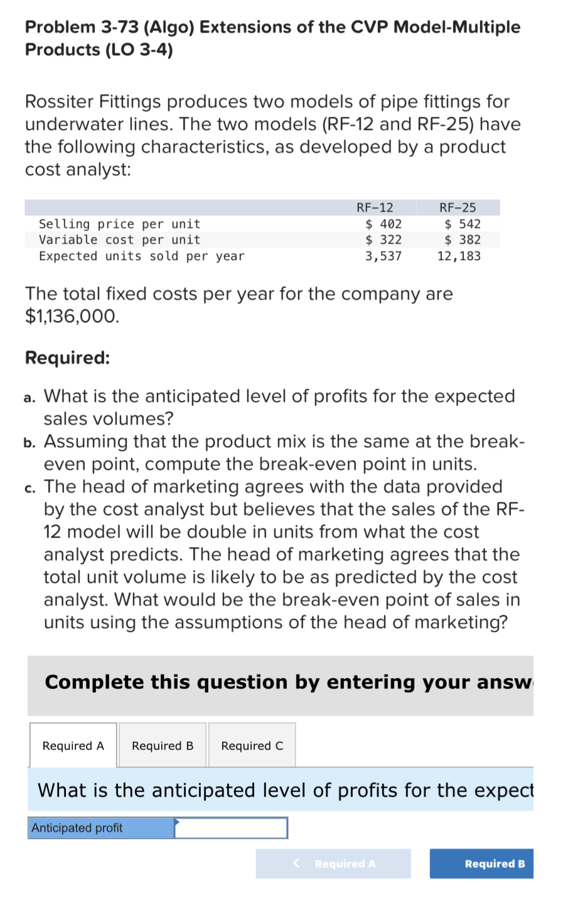
Task: Click inside the Anticipated profit input box
Action: click(231, 828)
